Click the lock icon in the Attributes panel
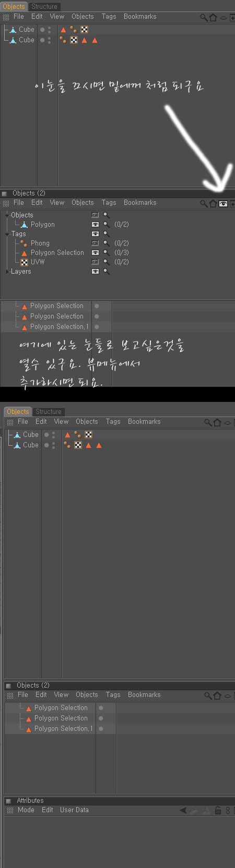Image resolution: width=235 pixels, height=868 pixels. (x=218, y=810)
